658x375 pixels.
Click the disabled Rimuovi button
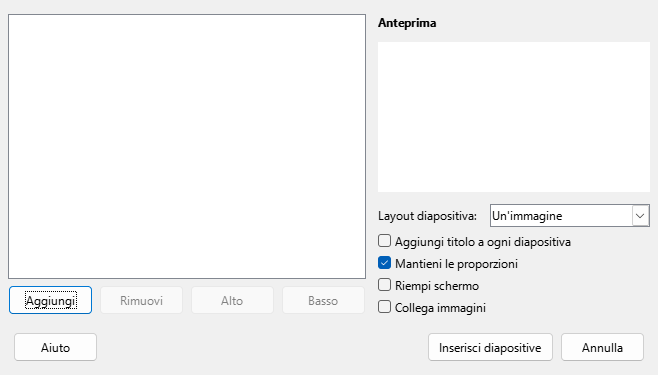pyautogui.click(x=141, y=300)
